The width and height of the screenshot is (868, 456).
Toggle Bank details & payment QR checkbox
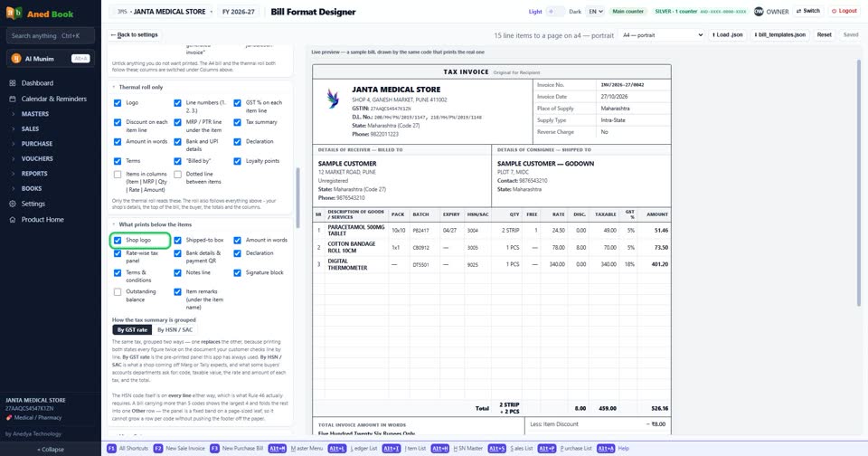[x=177, y=253]
